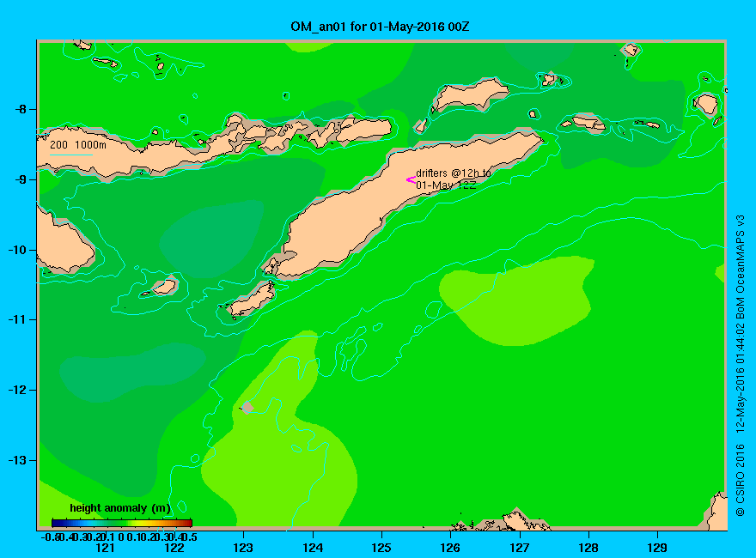Click the CSIRO OceanMAPS copyright text
756x558 pixels.
click(740, 366)
